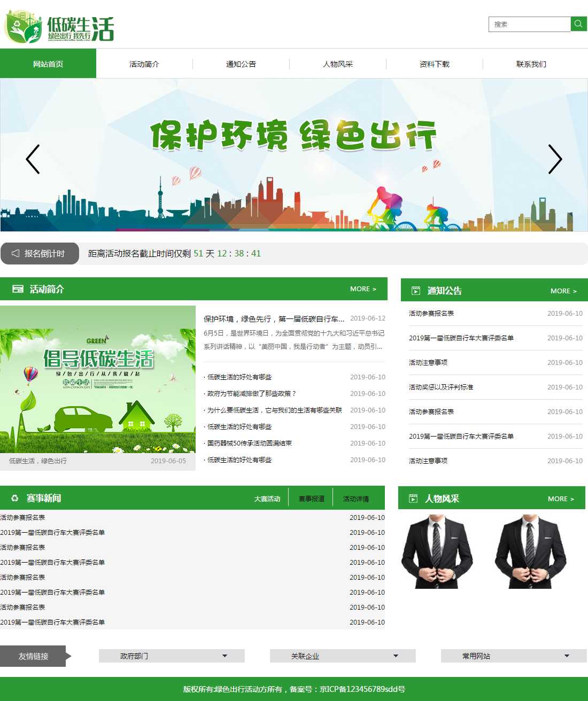Select the 活动详情 news tab
Viewport: 588px width, 701px height.
click(x=355, y=499)
